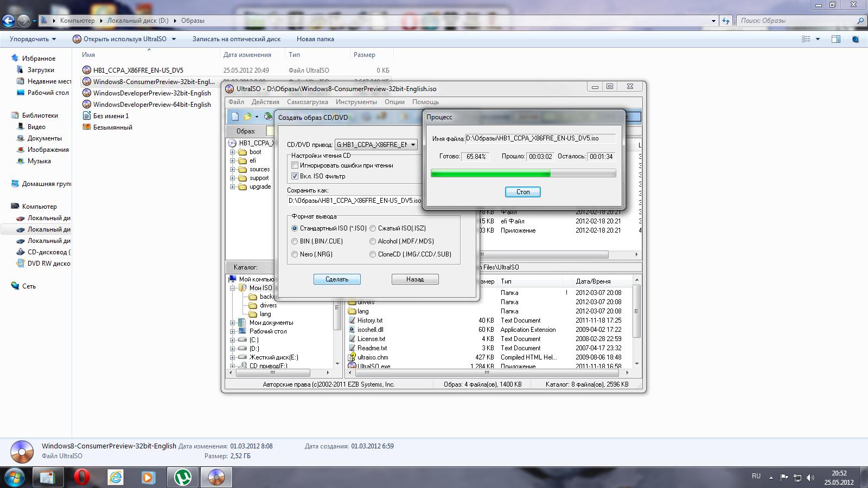868x488 pixels.
Task: Collapse the Мои ISO node in catalog tree
Action: tap(233, 288)
